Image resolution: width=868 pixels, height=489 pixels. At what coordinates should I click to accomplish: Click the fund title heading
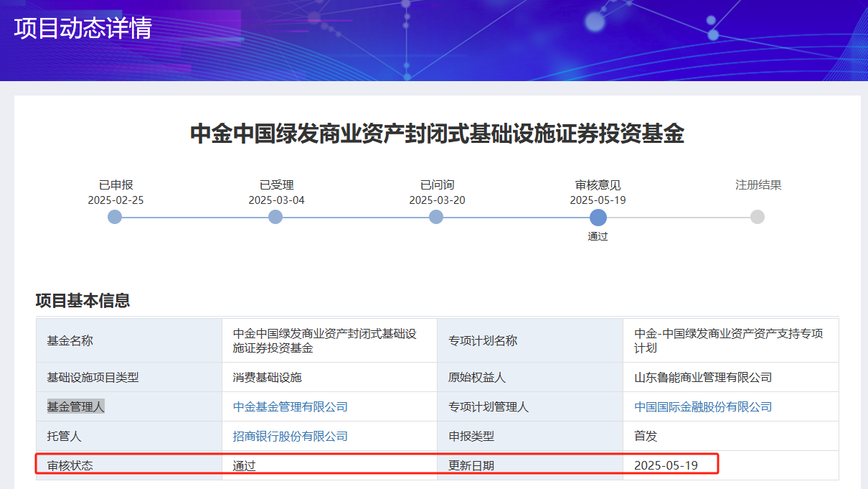tap(437, 134)
